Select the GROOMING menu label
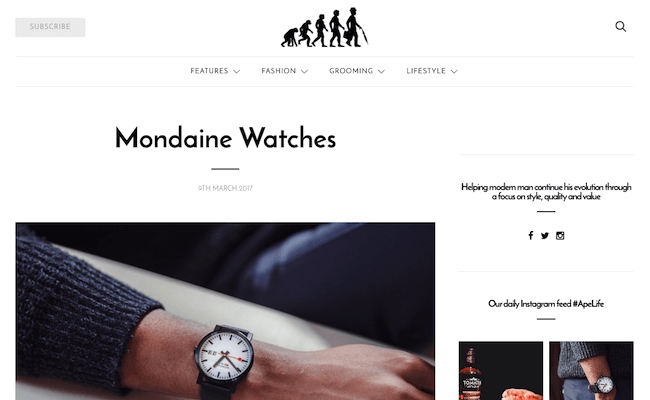The width and height of the screenshot is (650, 400). point(351,71)
